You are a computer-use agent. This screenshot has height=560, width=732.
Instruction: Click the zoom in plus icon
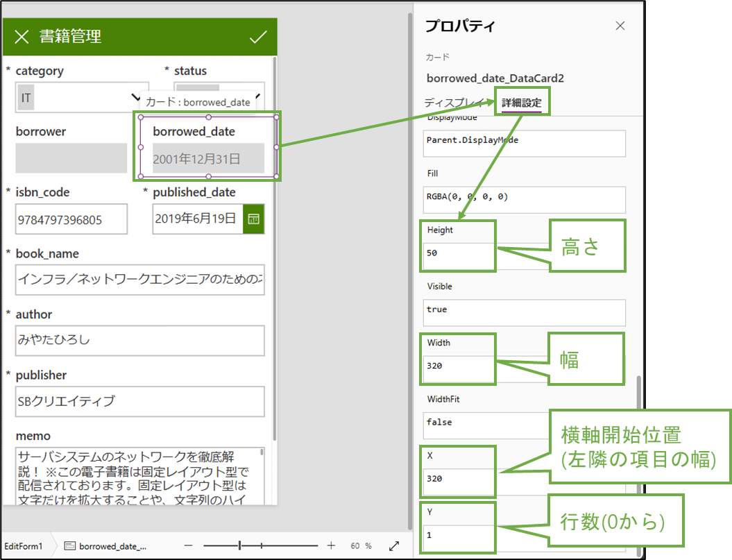point(331,545)
